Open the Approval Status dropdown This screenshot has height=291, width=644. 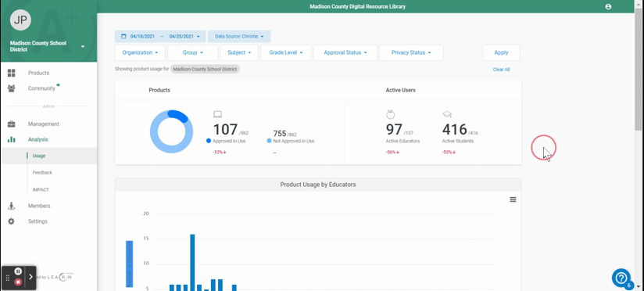point(345,52)
